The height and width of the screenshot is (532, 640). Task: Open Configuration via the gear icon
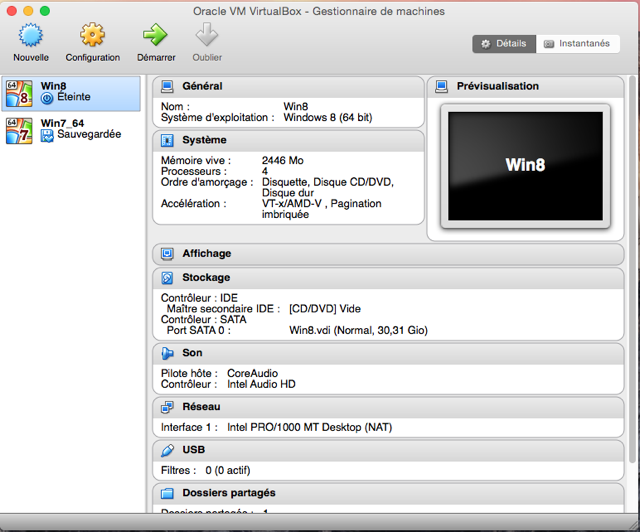92,34
